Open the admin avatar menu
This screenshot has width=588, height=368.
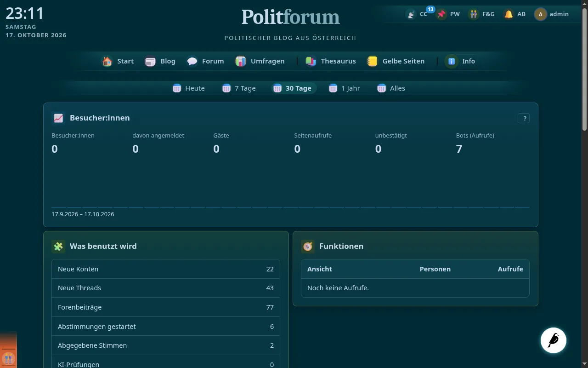(x=551, y=14)
